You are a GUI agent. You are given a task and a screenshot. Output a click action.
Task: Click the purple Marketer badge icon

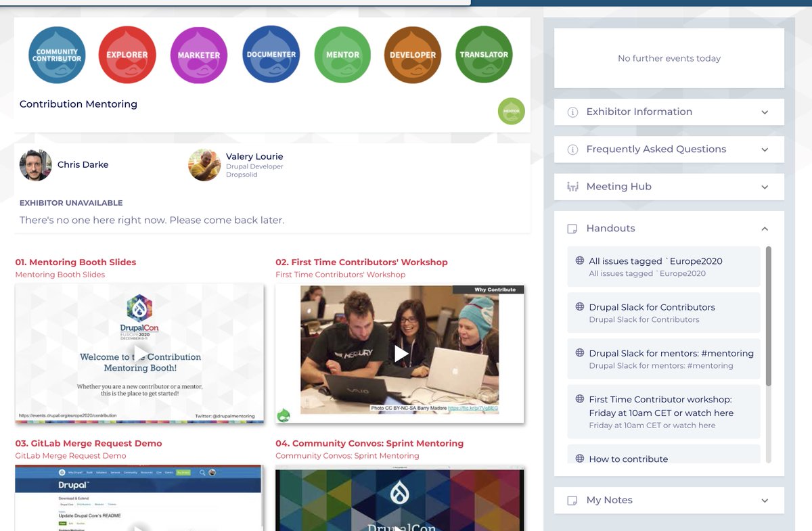point(199,55)
